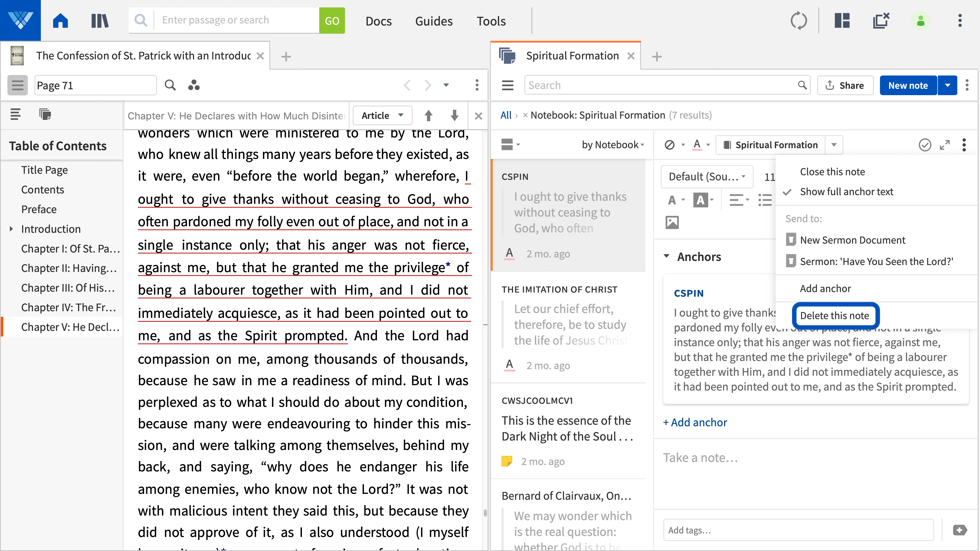This screenshot has width=980, height=551.
Task: Open the note indicator icon dropdown
Action: point(674,144)
